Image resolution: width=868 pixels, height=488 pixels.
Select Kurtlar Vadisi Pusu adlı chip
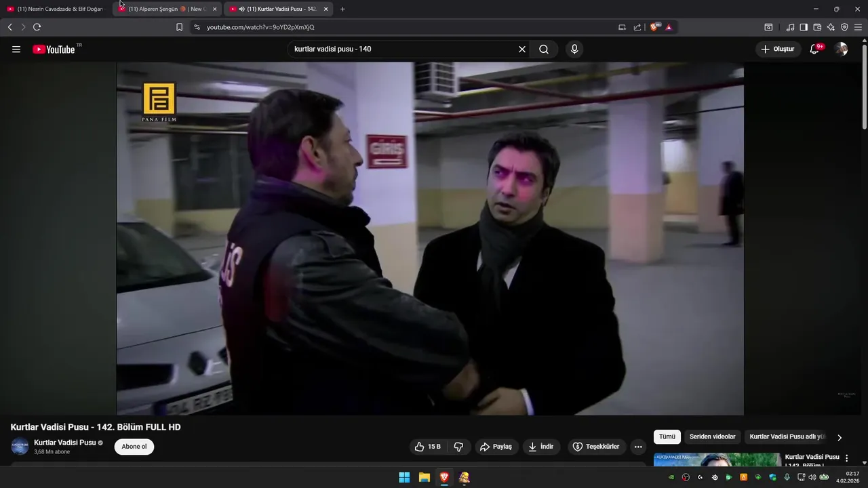pyautogui.click(x=787, y=436)
